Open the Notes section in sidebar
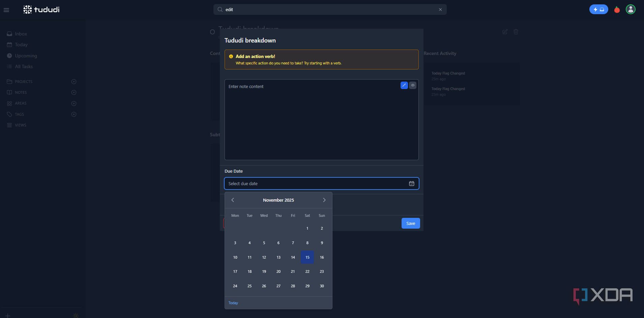This screenshot has width=644, height=318. (21, 92)
